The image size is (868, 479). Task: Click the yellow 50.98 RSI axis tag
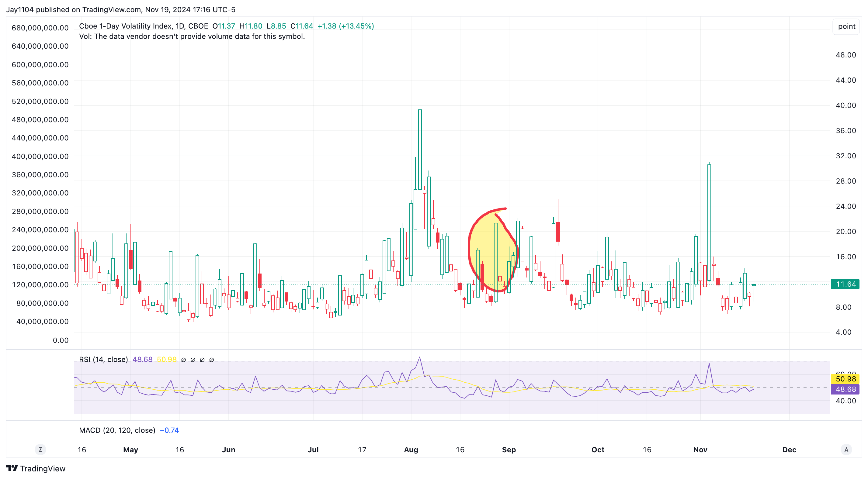point(845,379)
